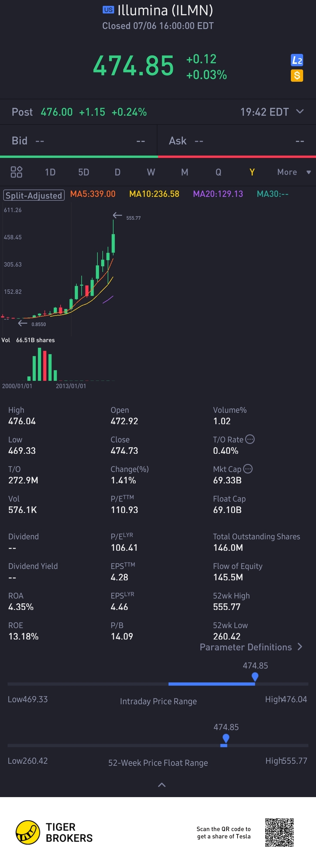Collapse the quote details panel chevron
316x868 pixels.
(x=162, y=785)
